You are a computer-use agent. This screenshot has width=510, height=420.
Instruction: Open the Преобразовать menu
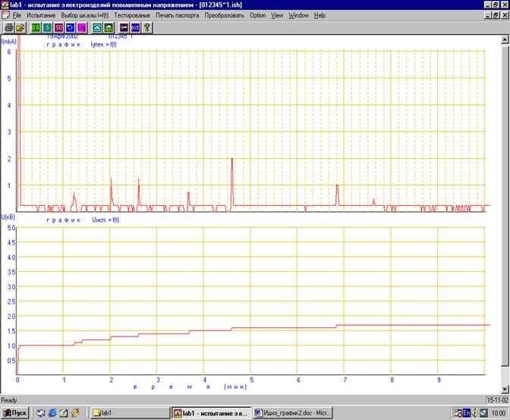tap(224, 15)
